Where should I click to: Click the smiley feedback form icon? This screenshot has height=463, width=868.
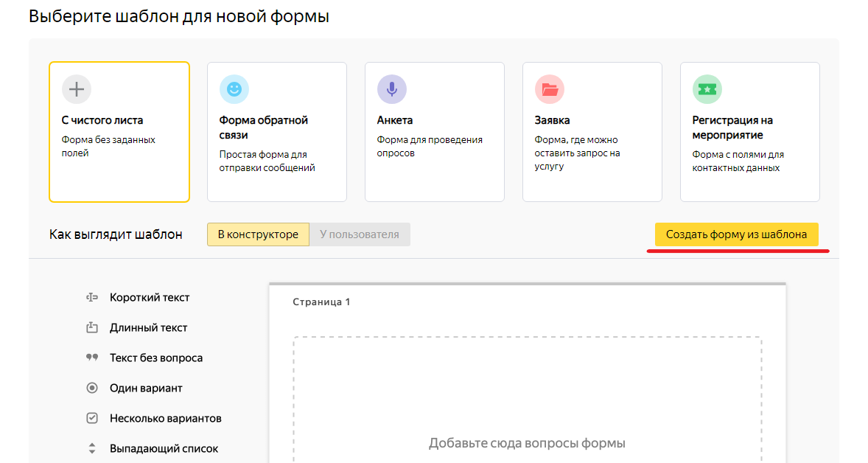tap(234, 89)
